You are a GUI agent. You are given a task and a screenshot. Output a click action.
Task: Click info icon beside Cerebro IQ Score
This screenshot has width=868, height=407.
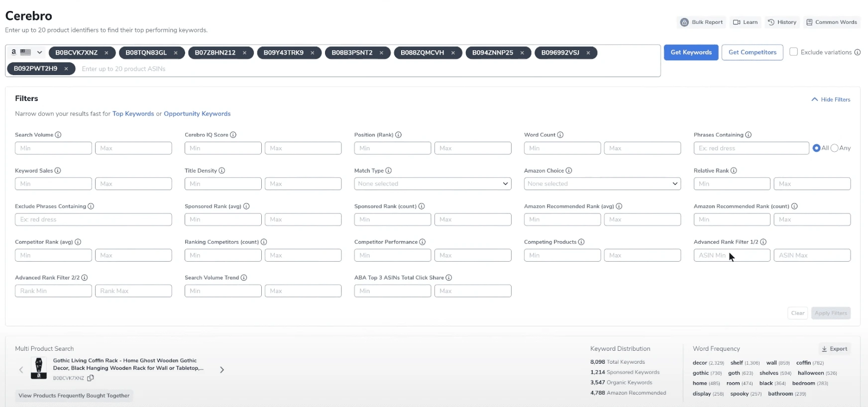(x=233, y=135)
